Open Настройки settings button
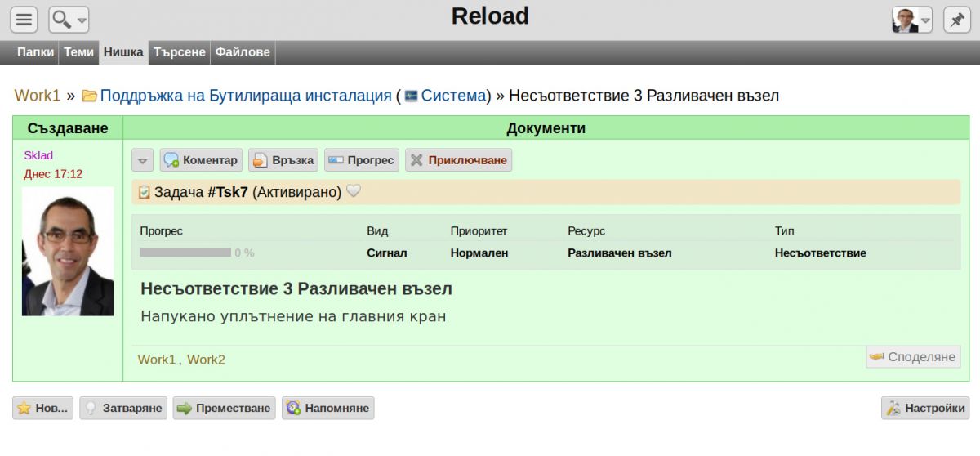 coord(925,408)
